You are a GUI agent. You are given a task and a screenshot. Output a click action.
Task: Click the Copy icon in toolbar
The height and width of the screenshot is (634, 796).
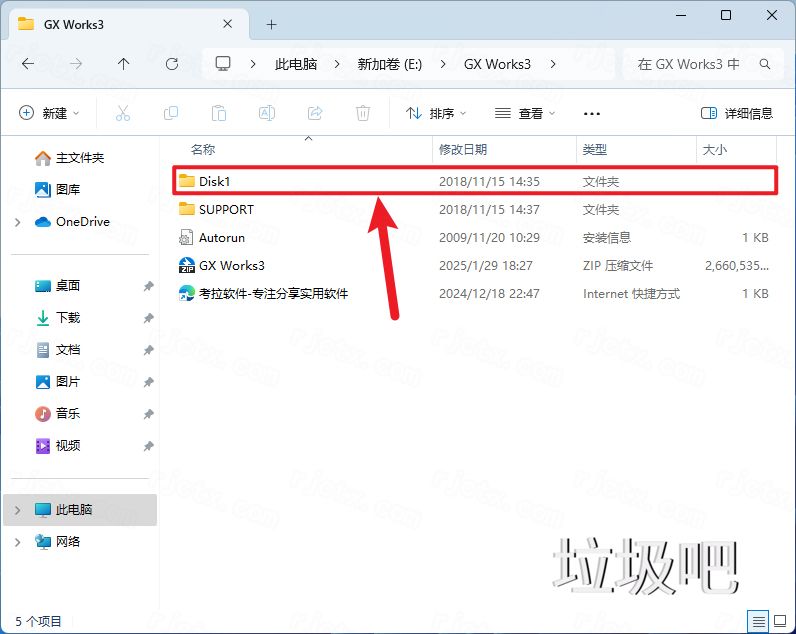pyautogui.click(x=171, y=113)
